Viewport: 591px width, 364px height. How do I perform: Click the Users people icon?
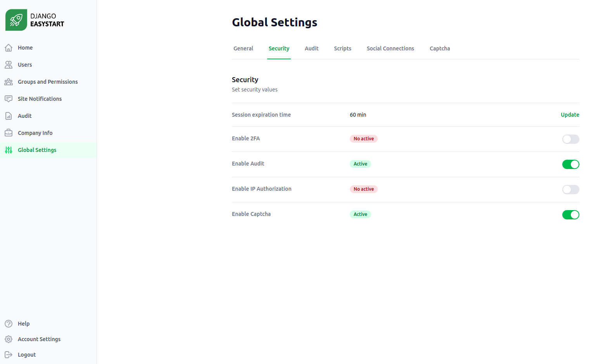pyautogui.click(x=9, y=65)
